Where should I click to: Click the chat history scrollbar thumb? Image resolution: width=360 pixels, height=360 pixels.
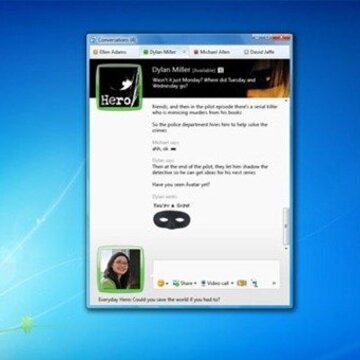[x=286, y=226]
